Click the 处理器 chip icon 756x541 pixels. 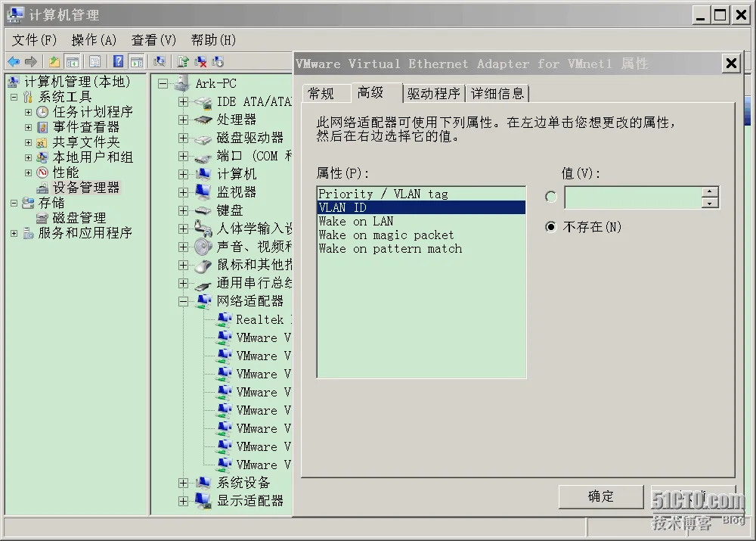click(203, 120)
